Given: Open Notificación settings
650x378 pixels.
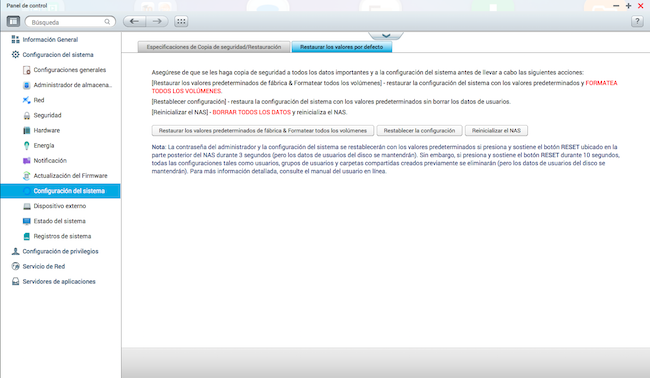Looking at the screenshot, I should 50,160.
